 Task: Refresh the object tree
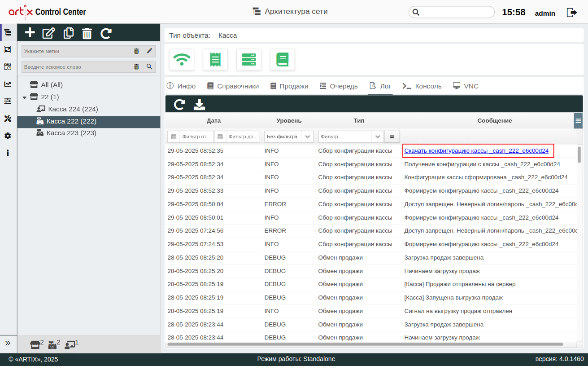(106, 33)
